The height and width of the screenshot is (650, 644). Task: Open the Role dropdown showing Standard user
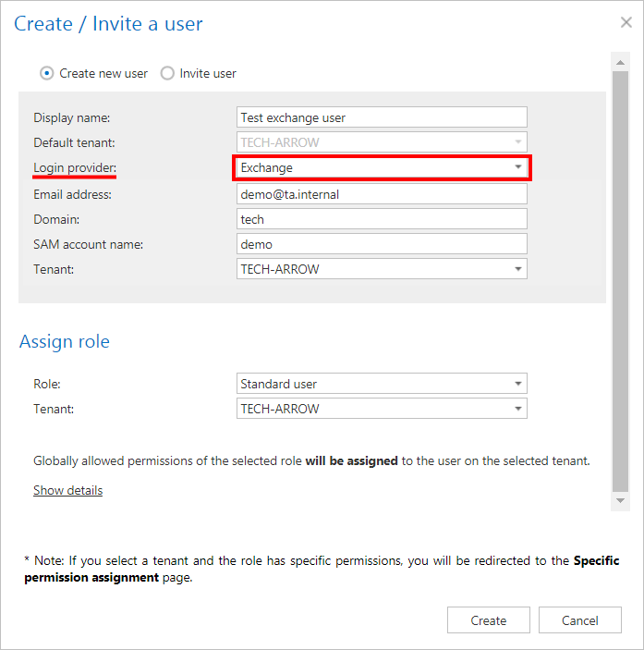(x=381, y=384)
